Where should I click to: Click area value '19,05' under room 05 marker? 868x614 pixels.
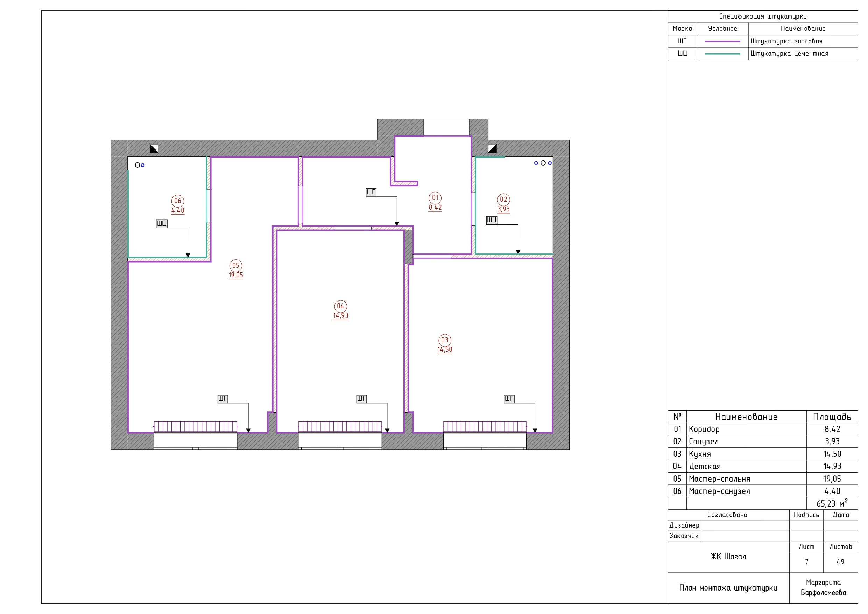coord(236,275)
